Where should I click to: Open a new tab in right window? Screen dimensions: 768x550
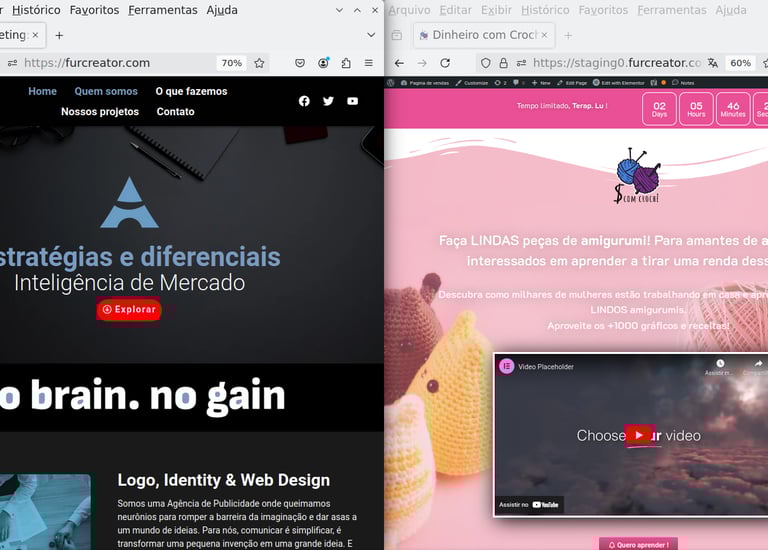click(568, 35)
